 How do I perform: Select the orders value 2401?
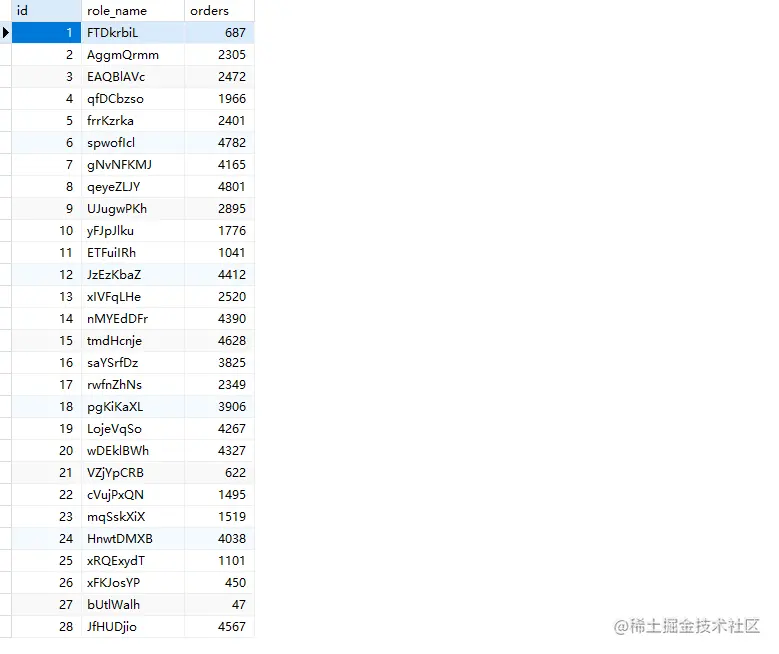pyautogui.click(x=219, y=121)
